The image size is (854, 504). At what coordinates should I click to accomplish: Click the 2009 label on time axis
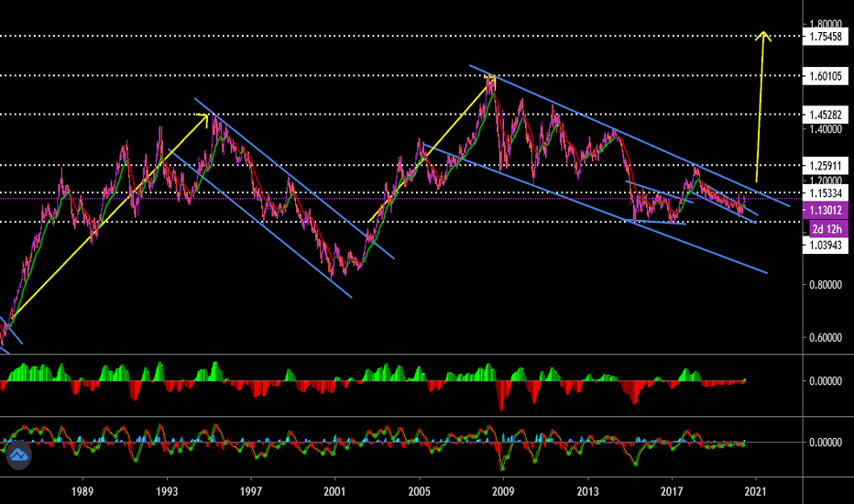(503, 491)
